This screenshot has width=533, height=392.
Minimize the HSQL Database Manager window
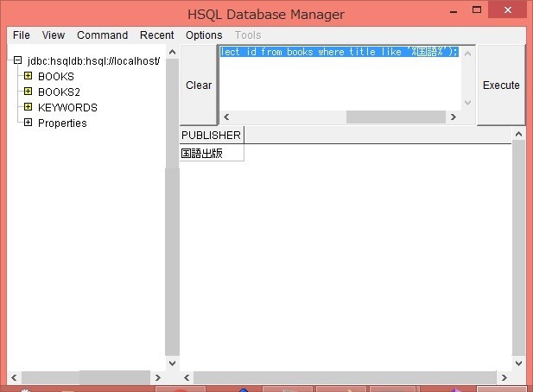pos(454,11)
